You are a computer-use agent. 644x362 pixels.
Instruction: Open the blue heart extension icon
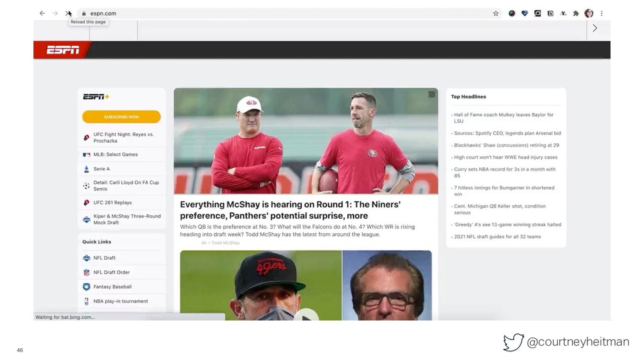525,14
